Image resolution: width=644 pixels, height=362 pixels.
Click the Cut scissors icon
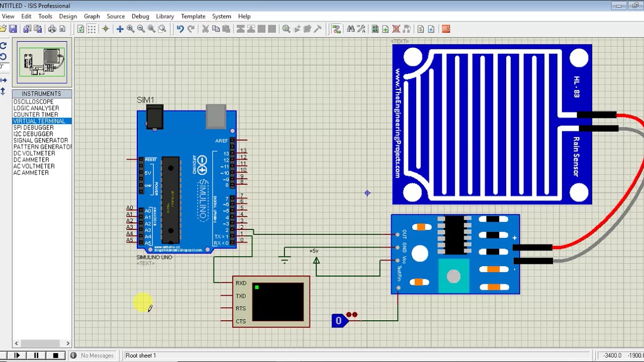click(205, 29)
